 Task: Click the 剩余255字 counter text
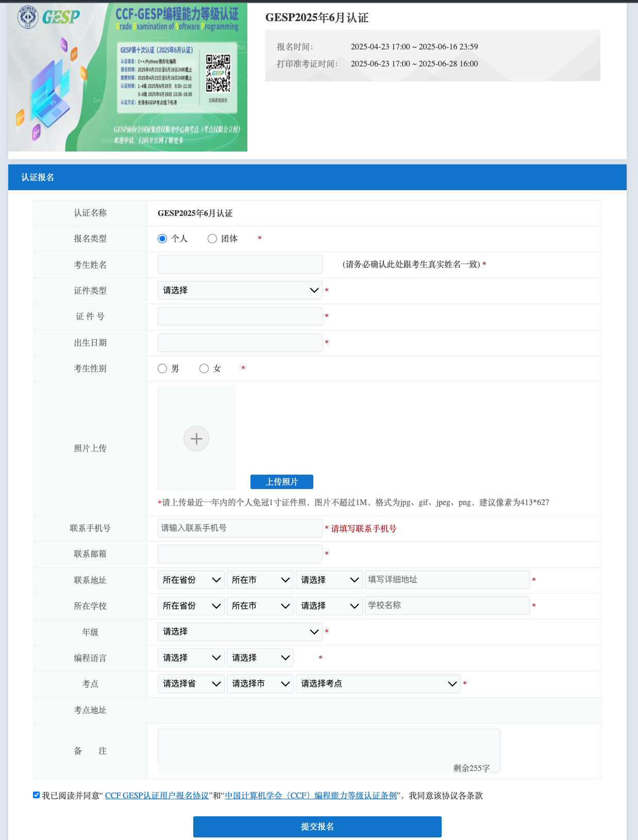click(x=472, y=768)
